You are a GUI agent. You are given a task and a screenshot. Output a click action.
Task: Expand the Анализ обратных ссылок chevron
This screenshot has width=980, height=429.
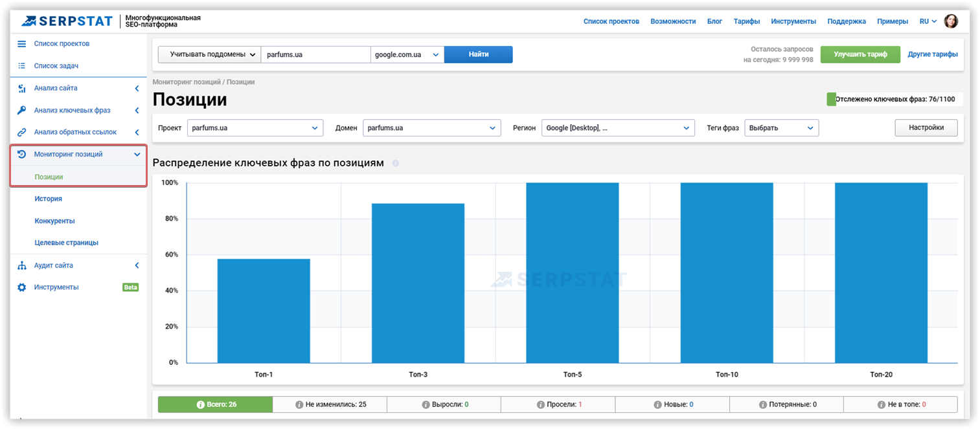click(x=137, y=133)
